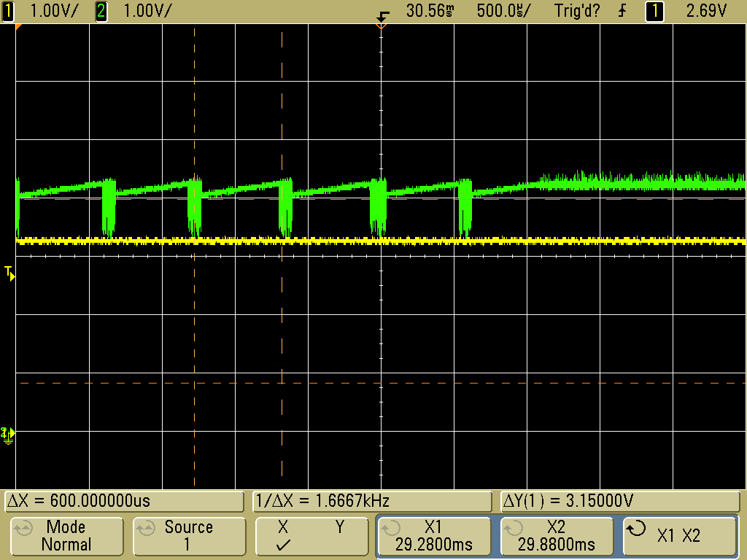Click the 500.0us/ timebase value
This screenshot has height=560, width=747.
pos(503,10)
